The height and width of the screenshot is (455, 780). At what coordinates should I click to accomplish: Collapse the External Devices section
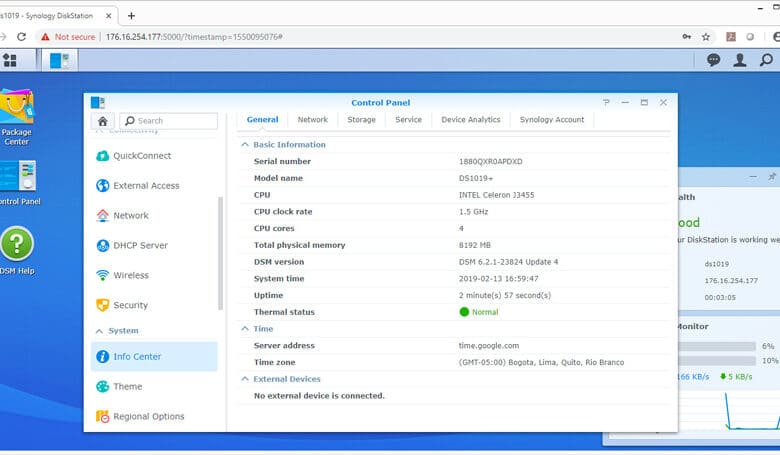pos(245,379)
